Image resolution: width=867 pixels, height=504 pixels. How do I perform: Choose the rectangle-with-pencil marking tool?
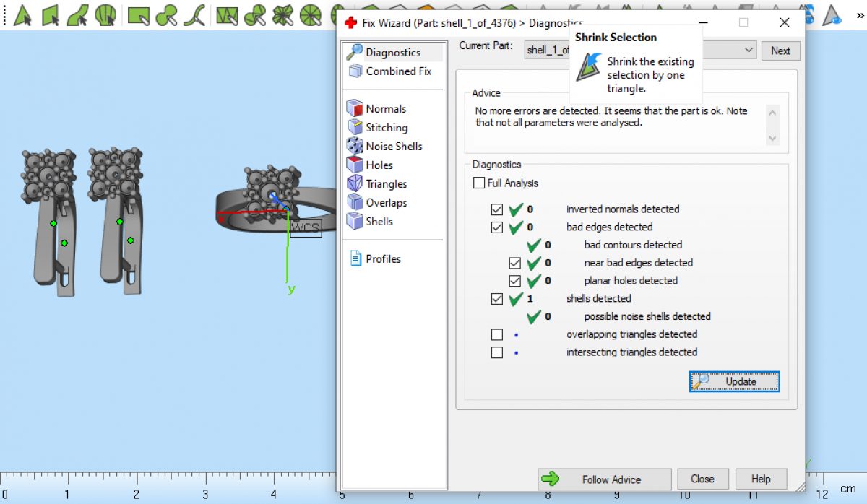click(138, 14)
